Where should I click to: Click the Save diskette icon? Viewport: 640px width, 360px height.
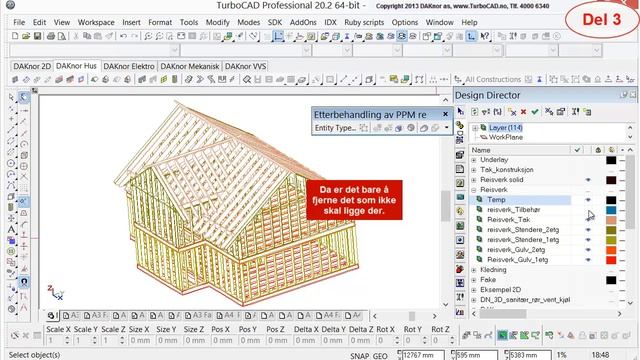[37, 36]
